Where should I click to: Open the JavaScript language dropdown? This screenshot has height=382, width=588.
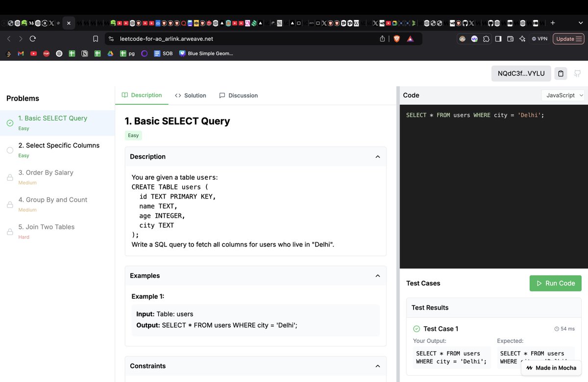563,95
